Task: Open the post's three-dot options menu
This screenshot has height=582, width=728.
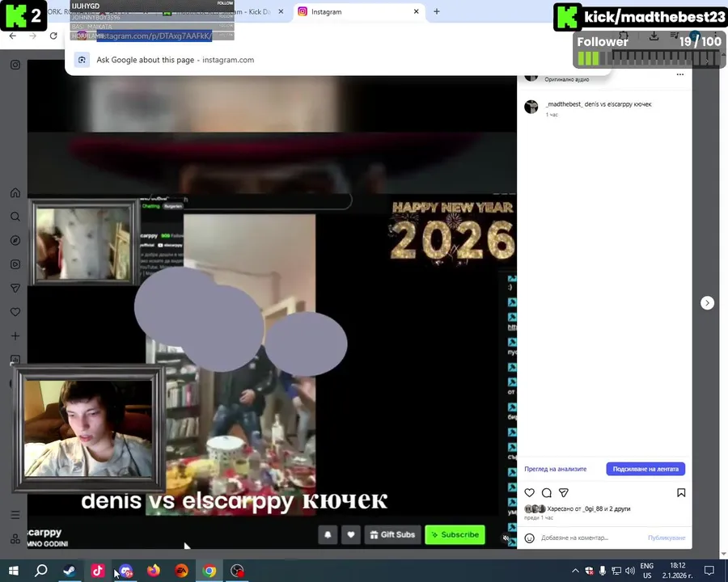Action: click(x=680, y=74)
